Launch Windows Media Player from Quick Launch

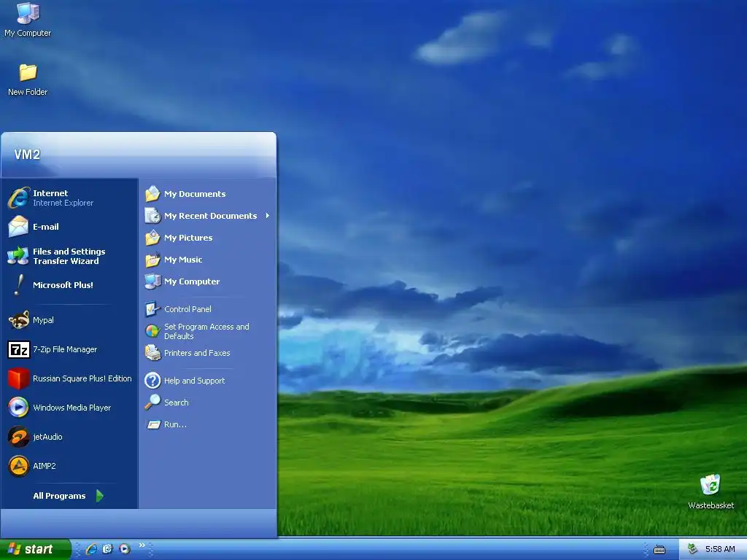click(124, 549)
